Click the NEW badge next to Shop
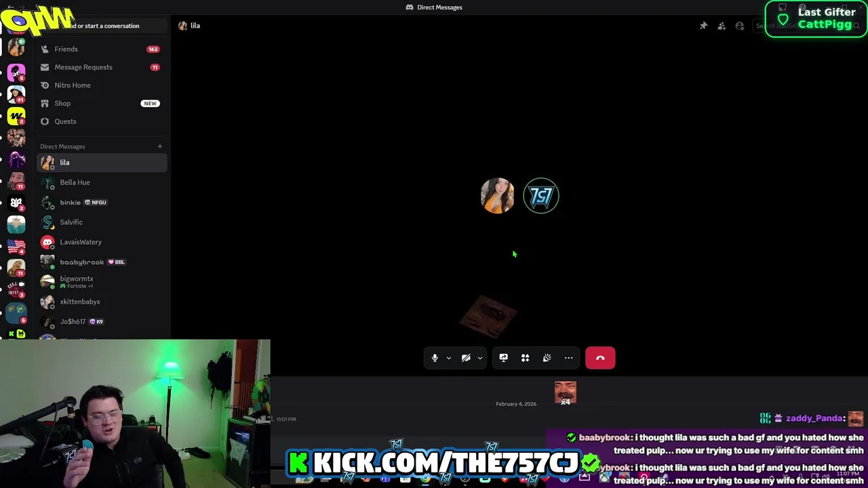The image size is (868, 488). click(150, 103)
